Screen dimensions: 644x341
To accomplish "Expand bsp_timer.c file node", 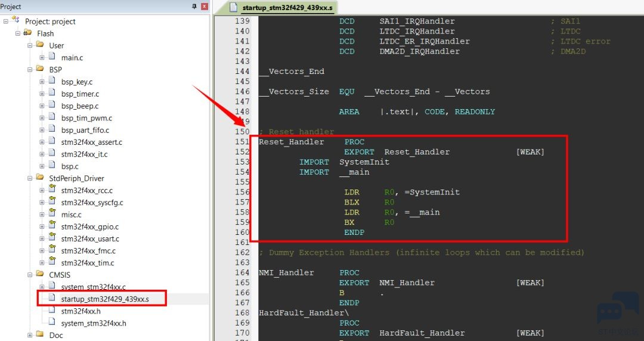I will pos(42,94).
